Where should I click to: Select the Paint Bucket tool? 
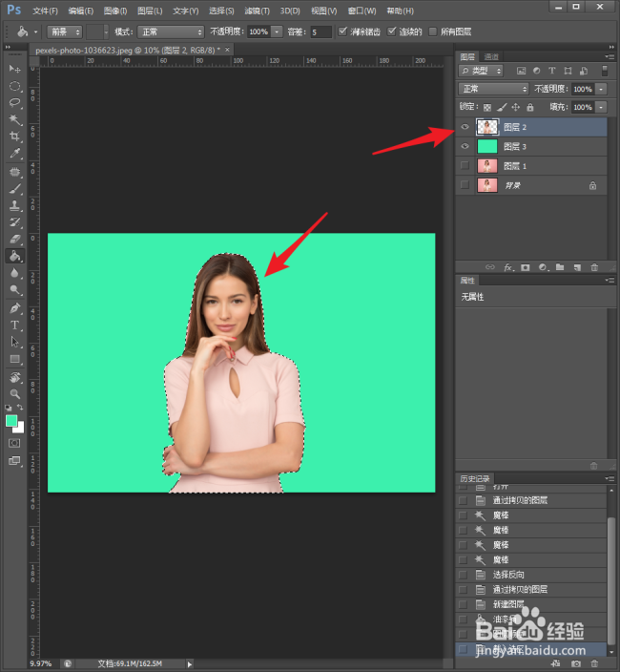pyautogui.click(x=15, y=256)
